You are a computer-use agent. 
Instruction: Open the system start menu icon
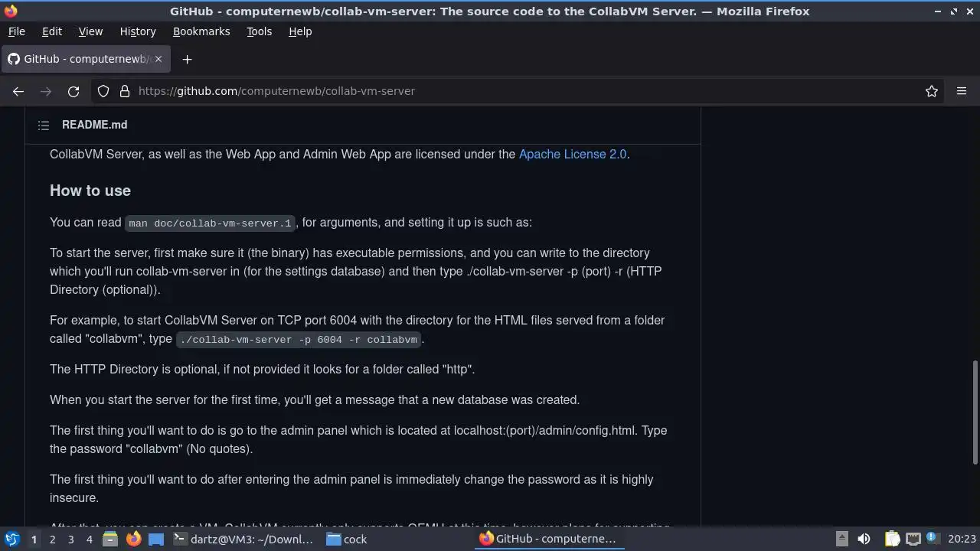[x=11, y=539]
